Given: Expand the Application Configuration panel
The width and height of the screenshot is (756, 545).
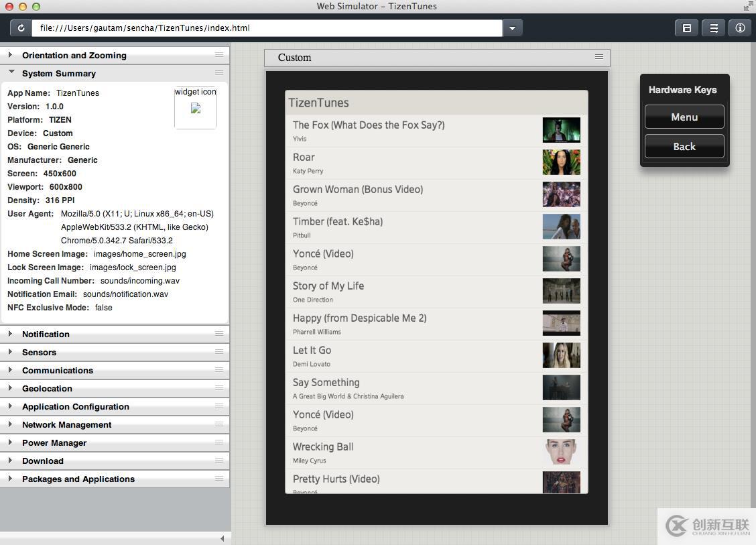Looking at the screenshot, I should tap(114, 407).
